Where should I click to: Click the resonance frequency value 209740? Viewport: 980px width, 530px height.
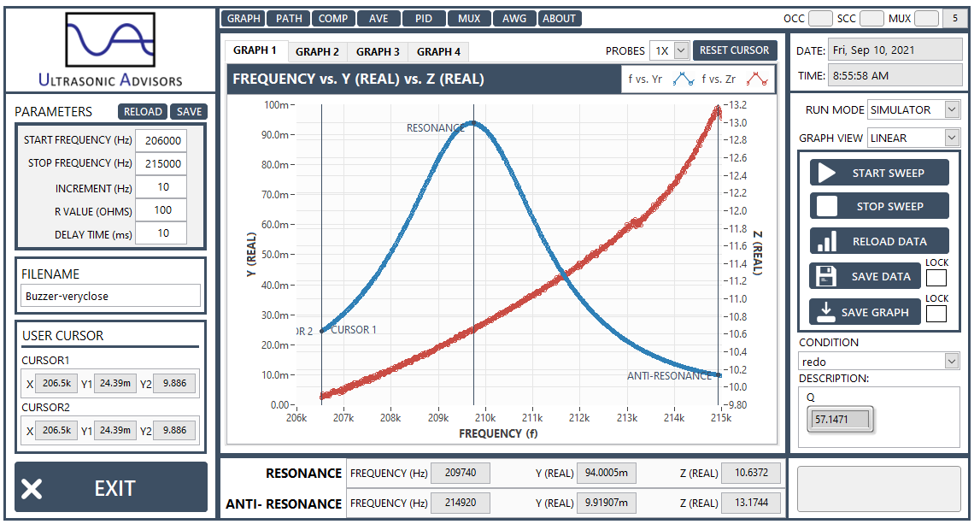pos(460,473)
